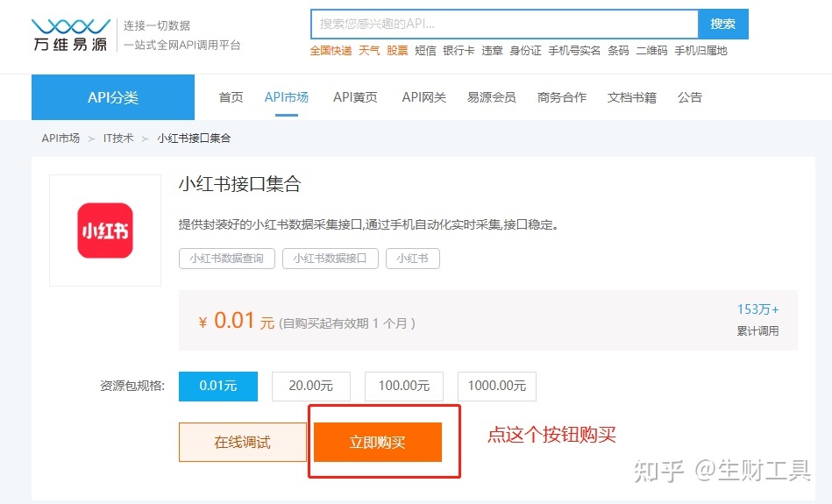Open the 天气 hot keyword link

point(369,51)
